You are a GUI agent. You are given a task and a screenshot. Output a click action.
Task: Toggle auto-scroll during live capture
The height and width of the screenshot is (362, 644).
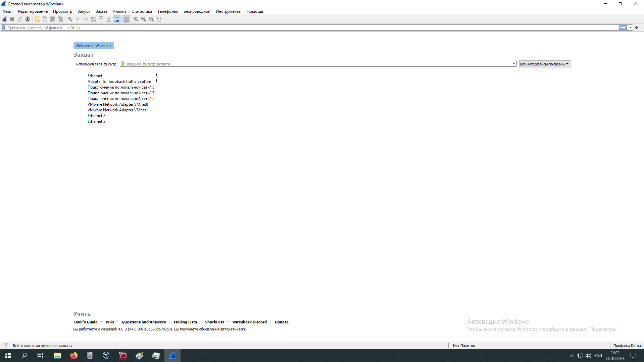pos(117,19)
